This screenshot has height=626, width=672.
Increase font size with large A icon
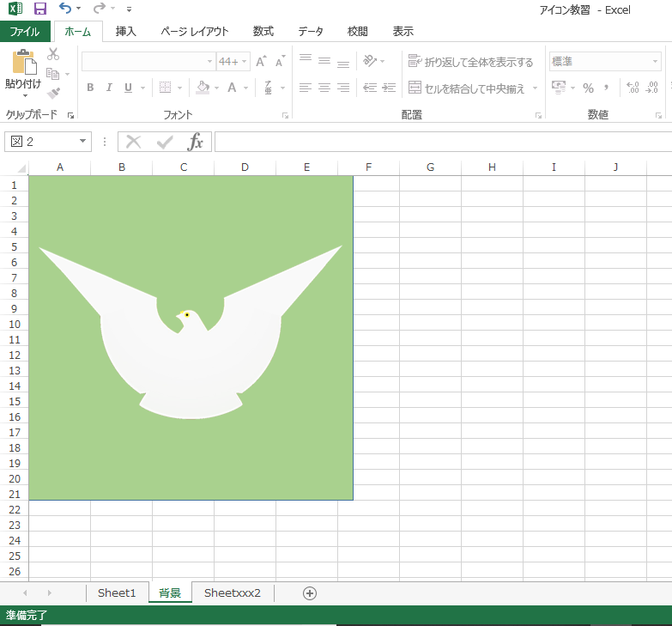click(261, 62)
